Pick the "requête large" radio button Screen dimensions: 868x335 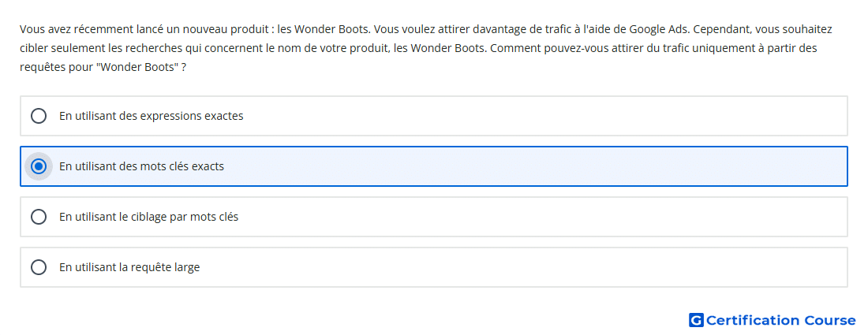point(39,267)
